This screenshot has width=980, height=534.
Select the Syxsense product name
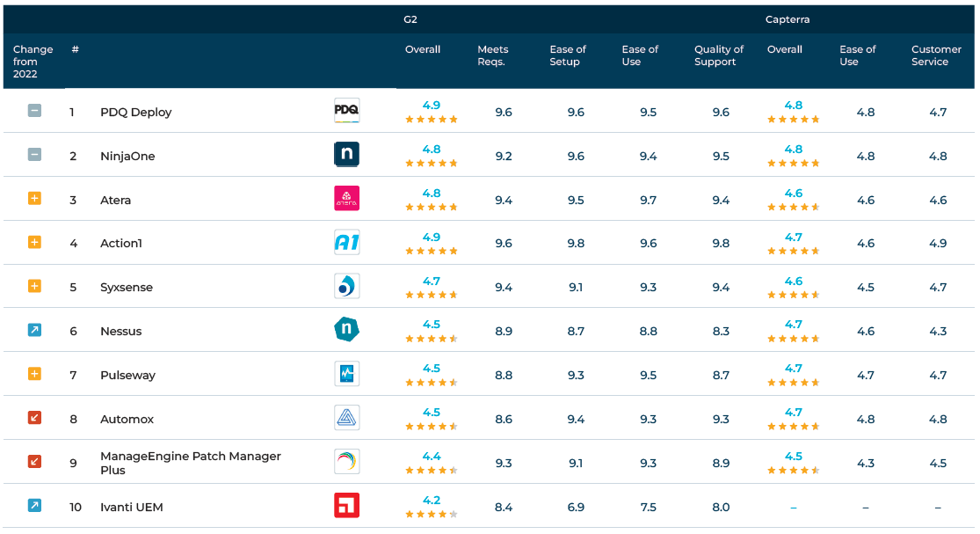(127, 287)
